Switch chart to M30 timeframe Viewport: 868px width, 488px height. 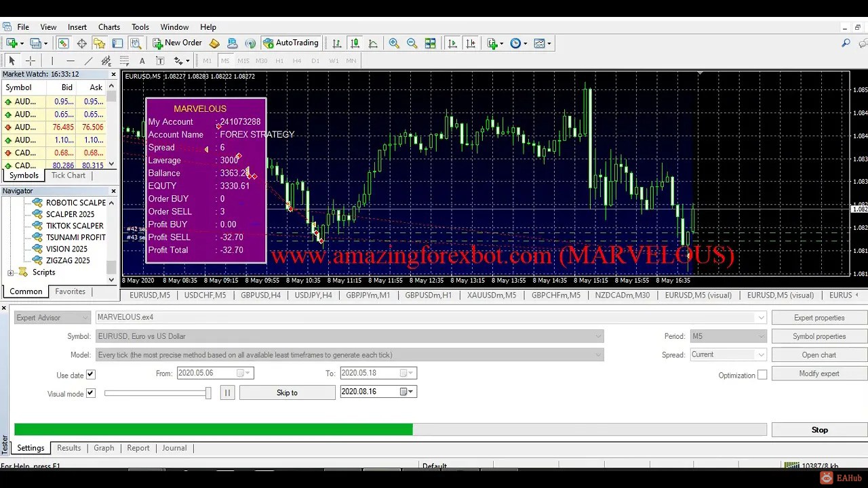pyautogui.click(x=261, y=61)
